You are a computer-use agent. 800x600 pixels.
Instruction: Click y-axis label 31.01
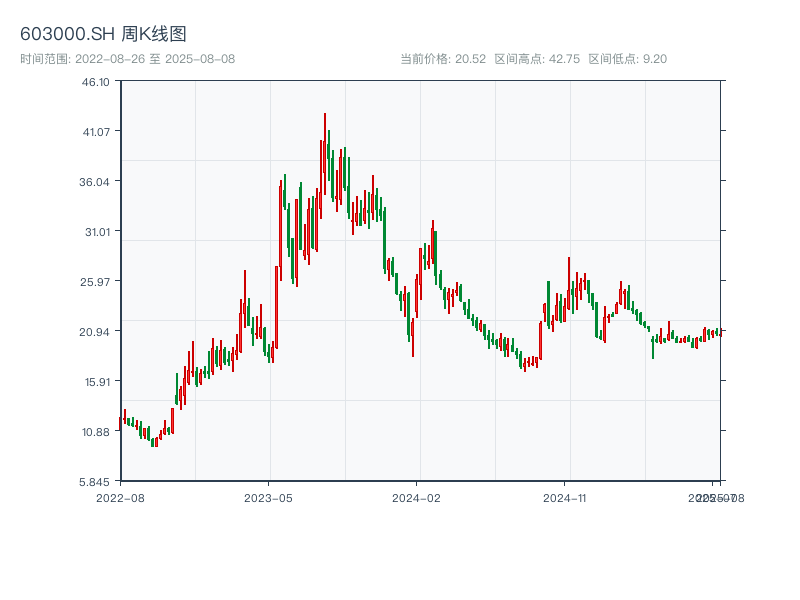coord(97,232)
